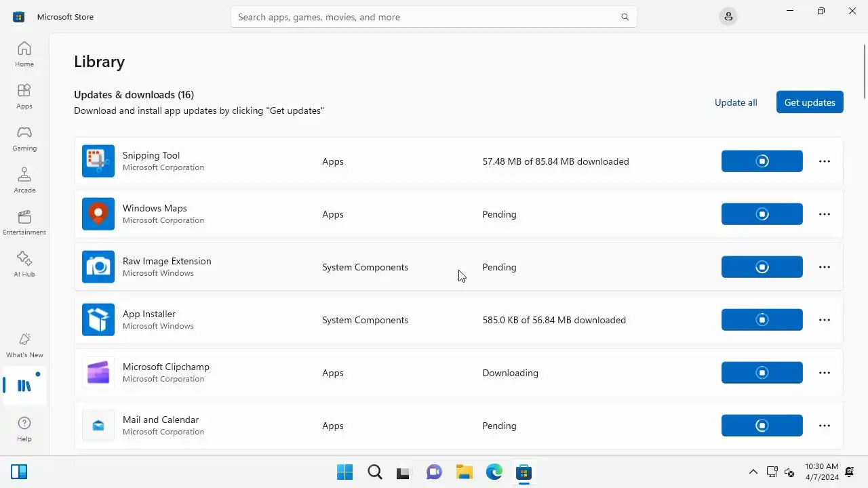Open more options for App Installer
Image resolution: width=868 pixels, height=488 pixels.
click(825, 320)
